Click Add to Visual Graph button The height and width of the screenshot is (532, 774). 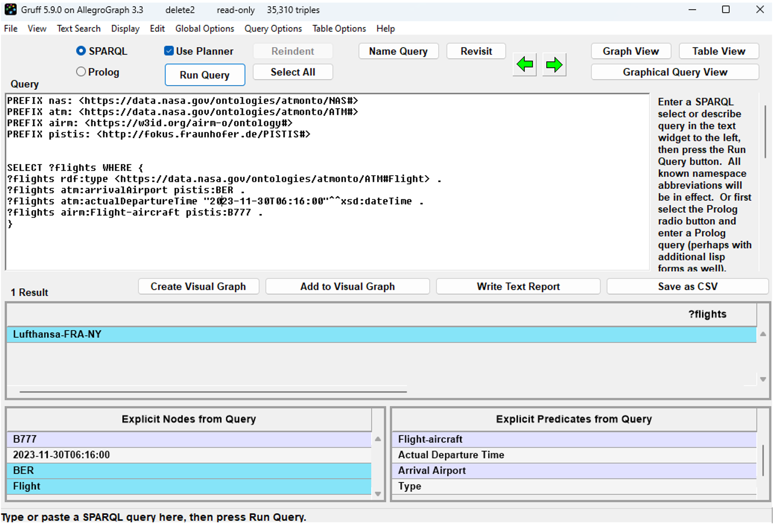[347, 287]
